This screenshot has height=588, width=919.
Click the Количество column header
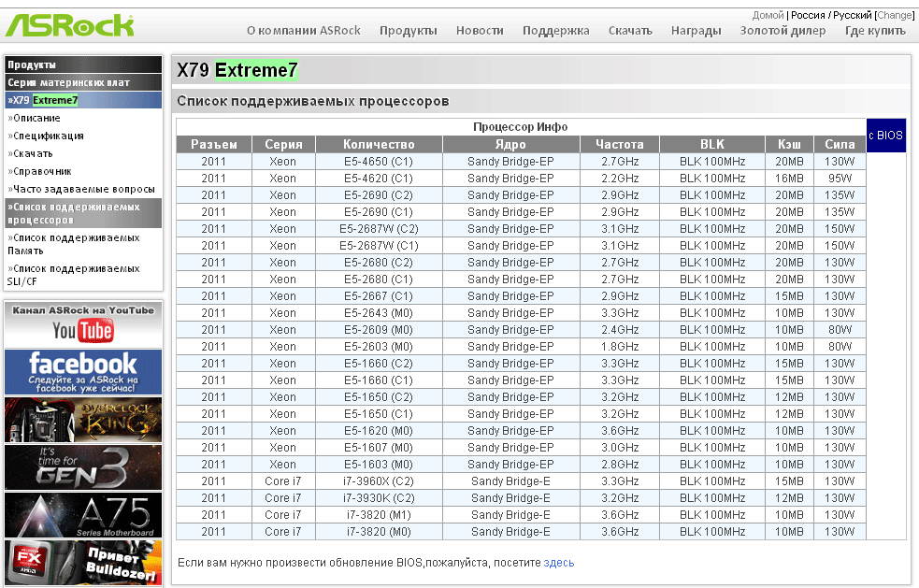[x=379, y=144]
